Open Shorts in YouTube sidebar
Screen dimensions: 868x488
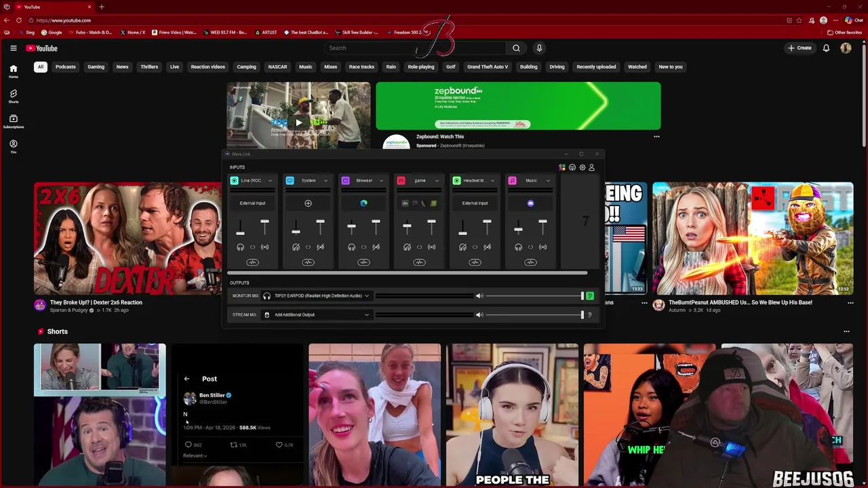point(13,96)
